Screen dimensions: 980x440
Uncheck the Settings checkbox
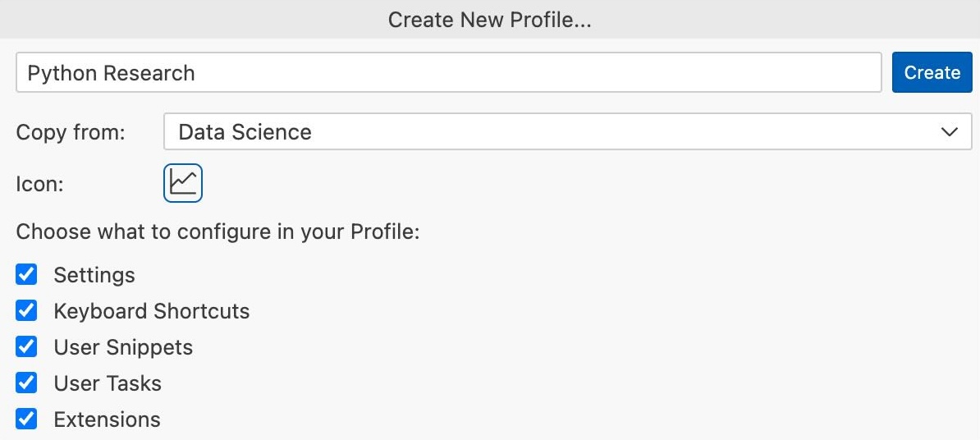tap(26, 273)
